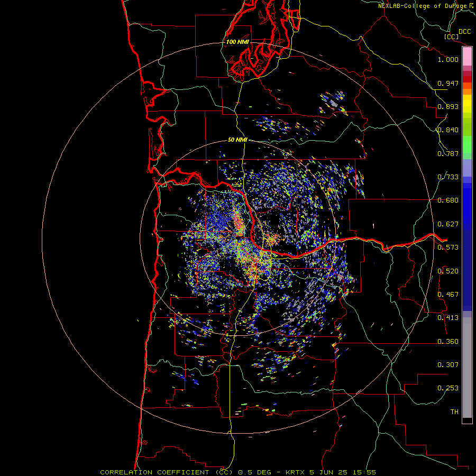Select the 0.733 legend value

coord(448,177)
